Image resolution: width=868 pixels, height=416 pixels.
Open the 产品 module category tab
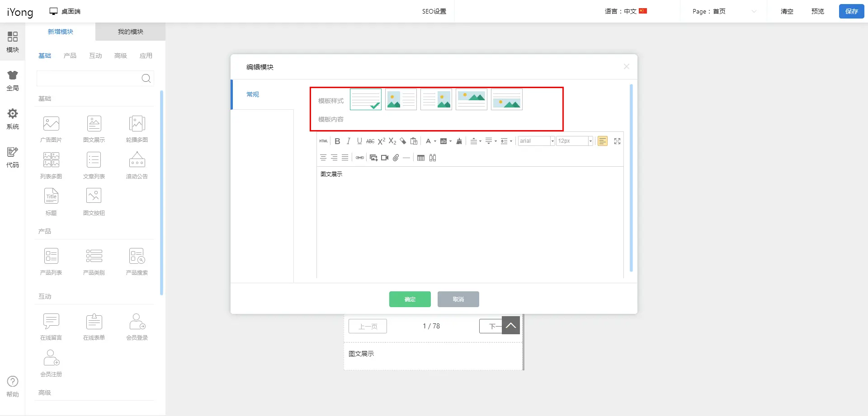pyautogui.click(x=70, y=56)
